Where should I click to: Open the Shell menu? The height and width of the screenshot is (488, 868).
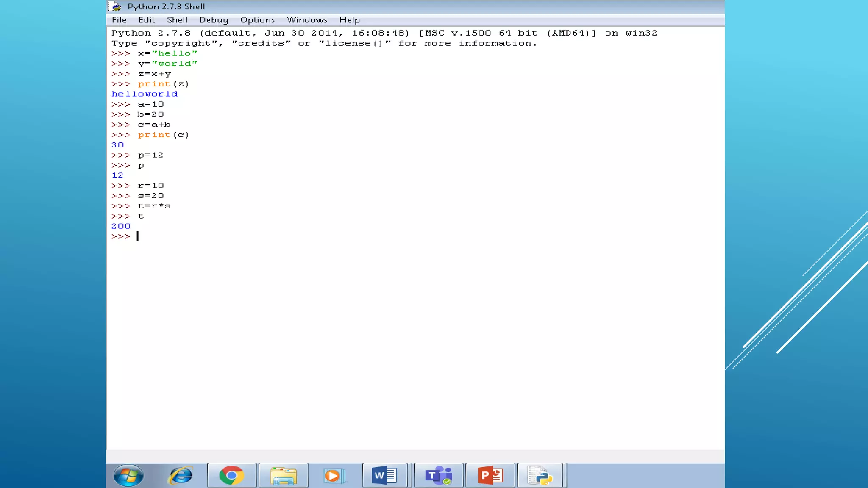pos(177,20)
